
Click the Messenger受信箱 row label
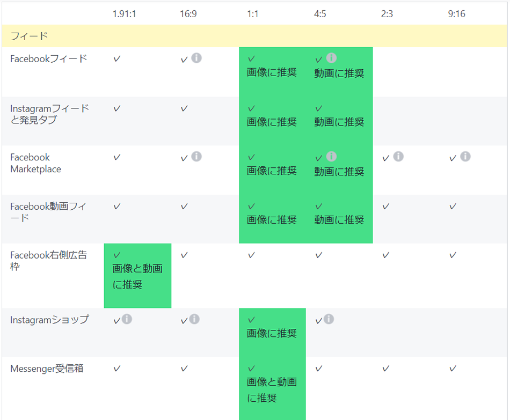(x=47, y=369)
